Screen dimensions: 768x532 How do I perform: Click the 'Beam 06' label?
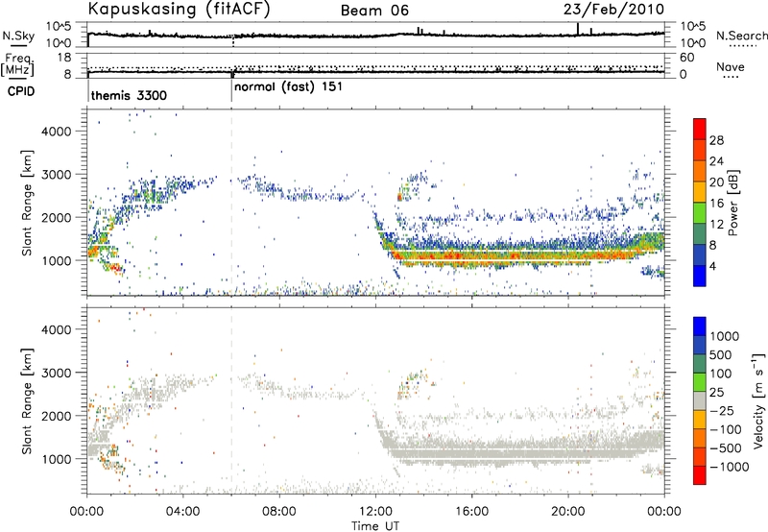(x=374, y=11)
